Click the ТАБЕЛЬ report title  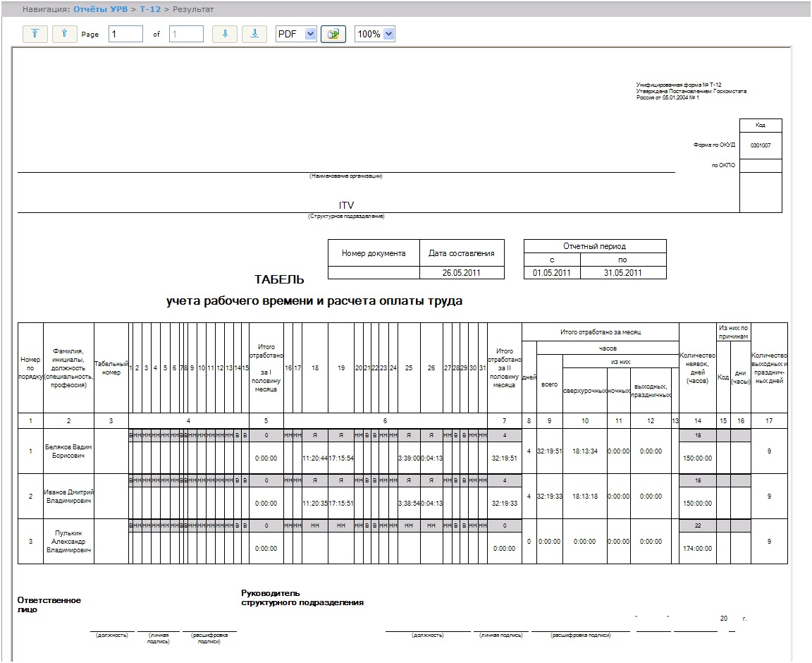279,279
